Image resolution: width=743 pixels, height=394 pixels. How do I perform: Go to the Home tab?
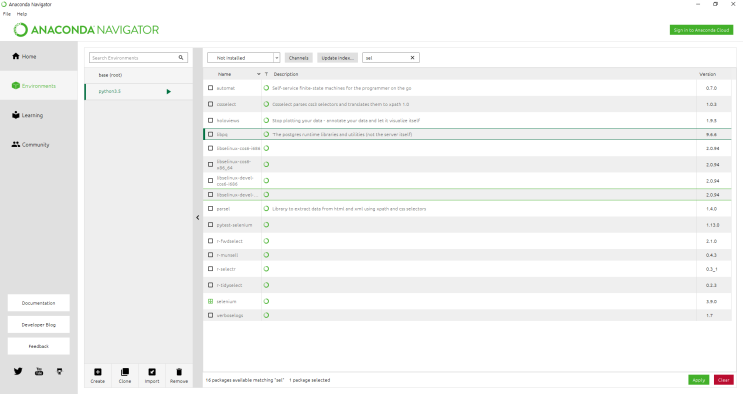39,56
